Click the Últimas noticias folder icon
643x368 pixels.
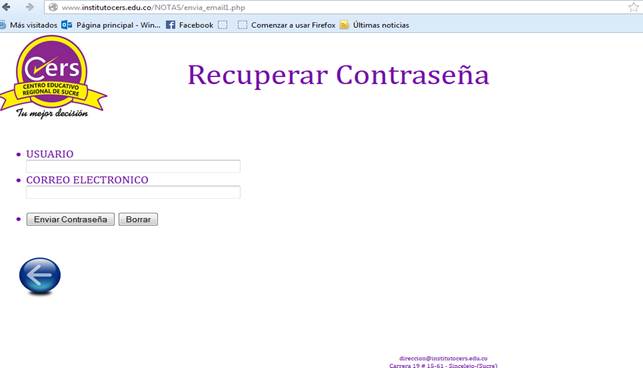(x=344, y=25)
